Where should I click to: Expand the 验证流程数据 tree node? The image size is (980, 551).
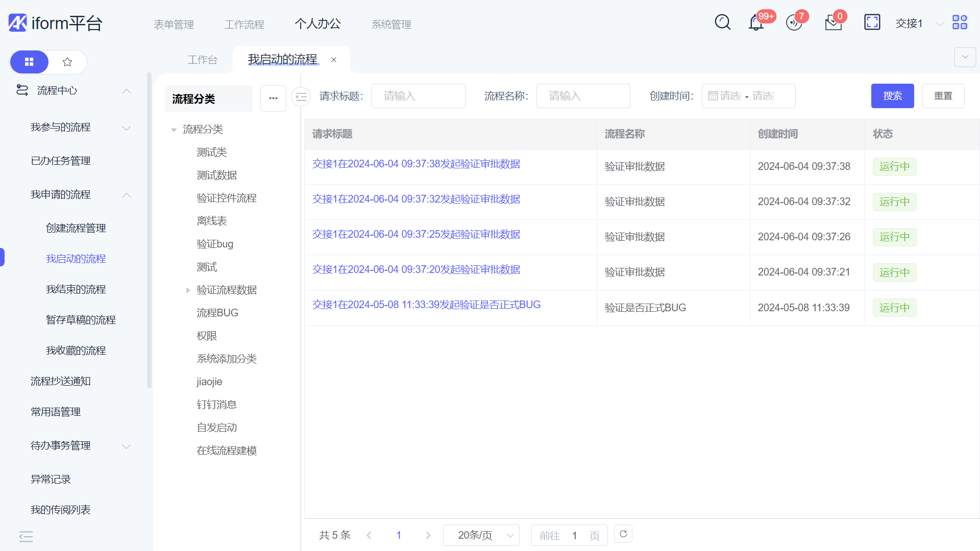click(x=188, y=290)
